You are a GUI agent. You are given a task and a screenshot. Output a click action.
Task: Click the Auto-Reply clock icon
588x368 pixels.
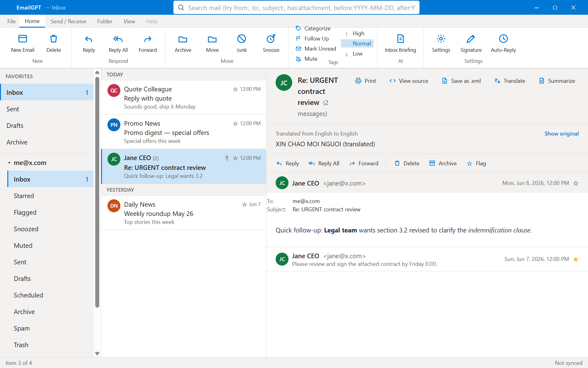click(x=503, y=39)
